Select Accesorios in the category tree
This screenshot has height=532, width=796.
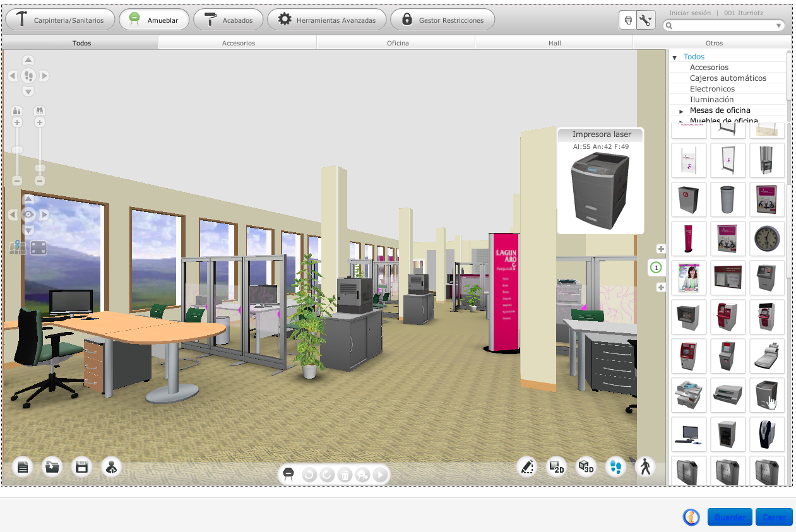(709, 68)
